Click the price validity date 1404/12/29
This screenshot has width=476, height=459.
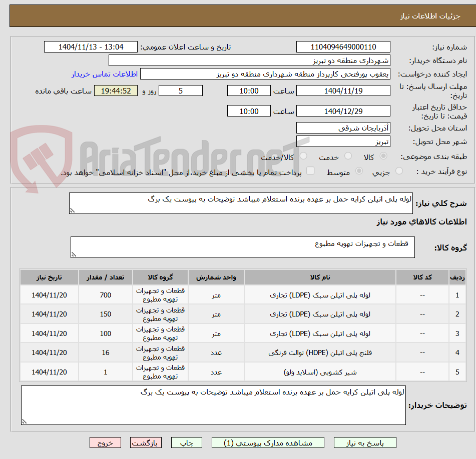(x=343, y=111)
